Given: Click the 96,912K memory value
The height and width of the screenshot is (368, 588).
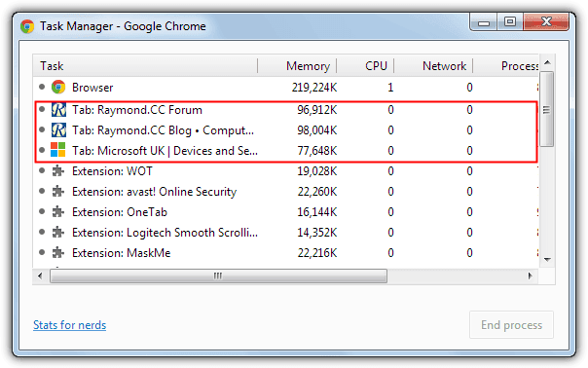Looking at the screenshot, I should click(316, 110).
